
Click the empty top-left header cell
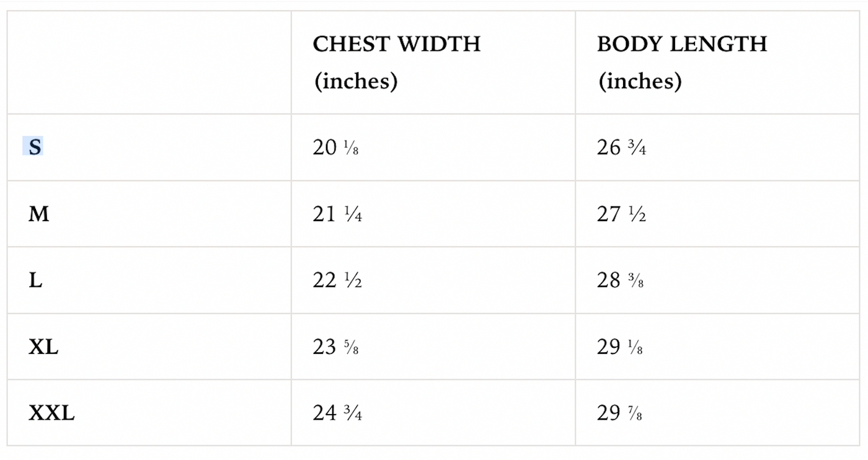[x=149, y=63]
